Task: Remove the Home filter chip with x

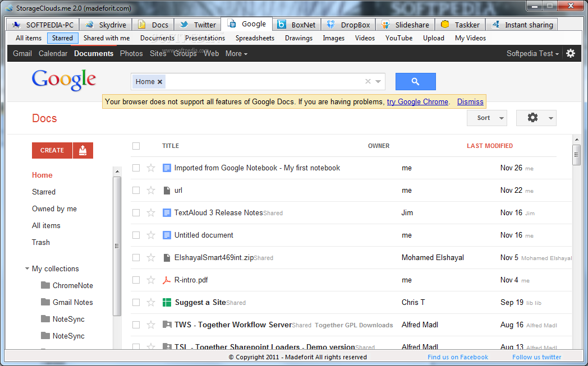Action: point(160,82)
